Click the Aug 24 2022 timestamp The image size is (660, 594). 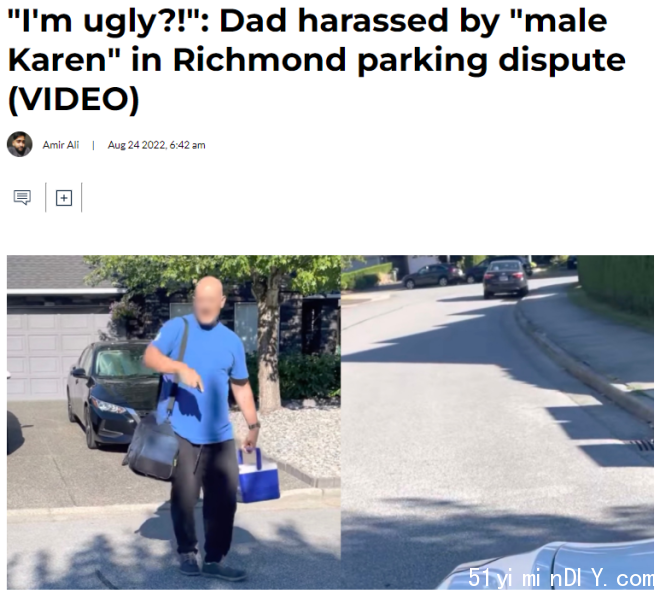(156, 145)
